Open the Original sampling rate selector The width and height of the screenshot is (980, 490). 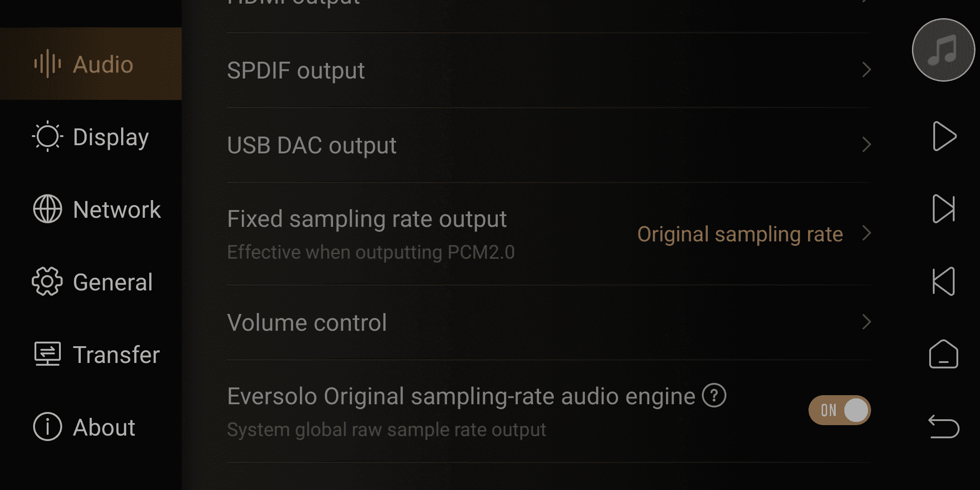(740, 234)
